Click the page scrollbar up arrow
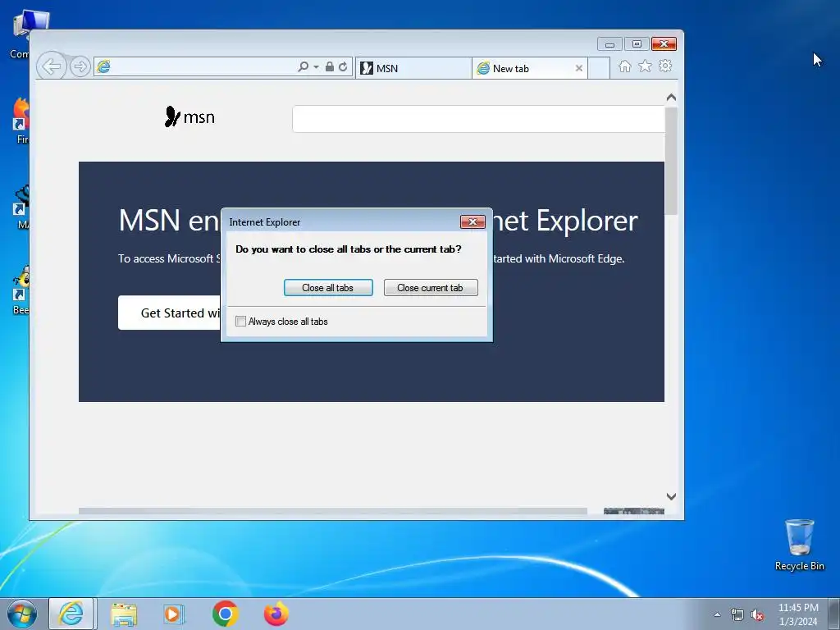The height and width of the screenshot is (630, 840). point(671,98)
